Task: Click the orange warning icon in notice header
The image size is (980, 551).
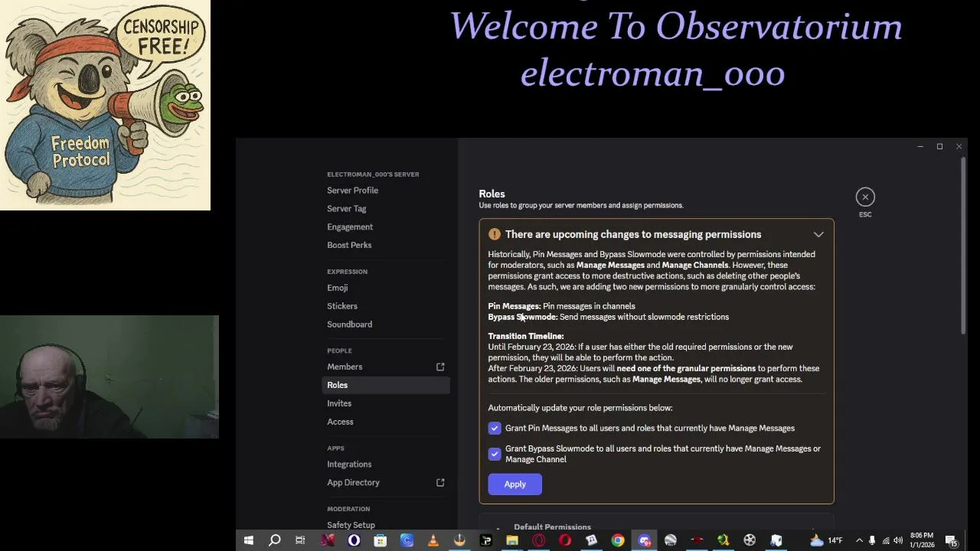Action: tap(495, 234)
